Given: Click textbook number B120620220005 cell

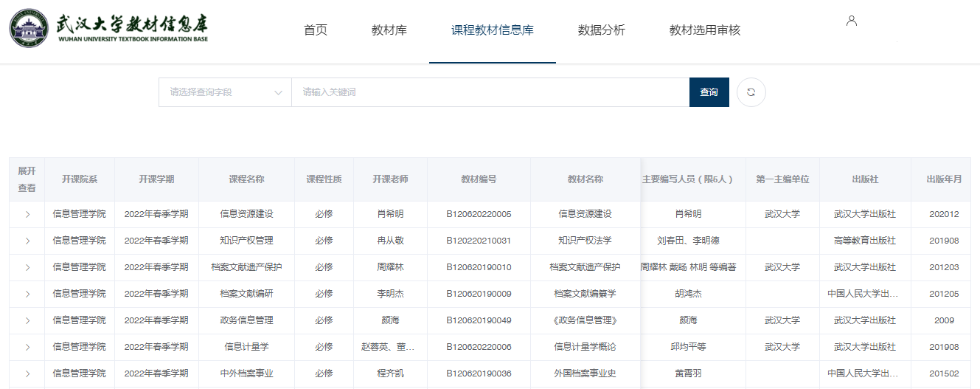Looking at the screenshot, I should 479,214.
